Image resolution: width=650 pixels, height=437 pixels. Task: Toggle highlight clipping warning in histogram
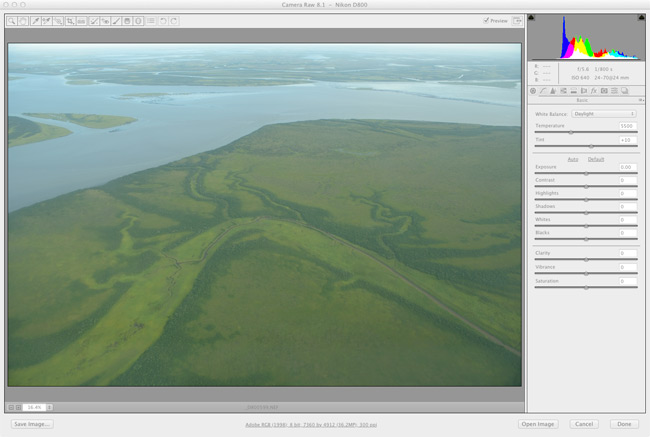tap(641, 18)
